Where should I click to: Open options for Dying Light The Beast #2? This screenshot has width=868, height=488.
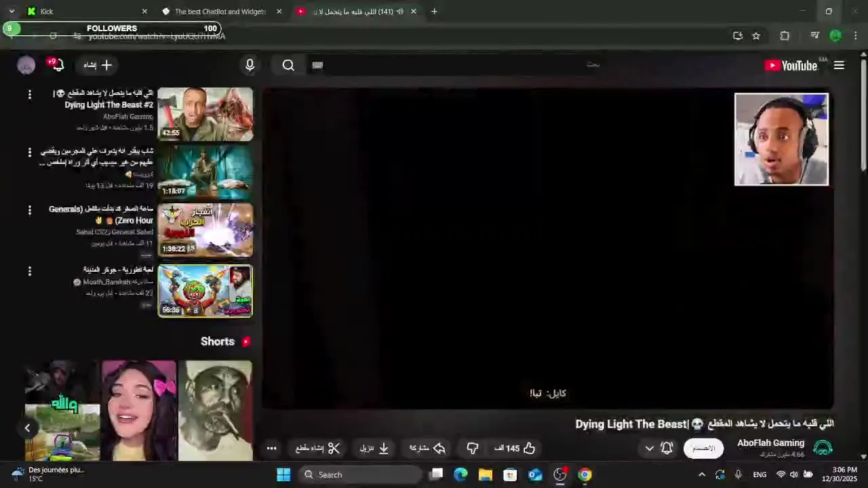pos(29,95)
